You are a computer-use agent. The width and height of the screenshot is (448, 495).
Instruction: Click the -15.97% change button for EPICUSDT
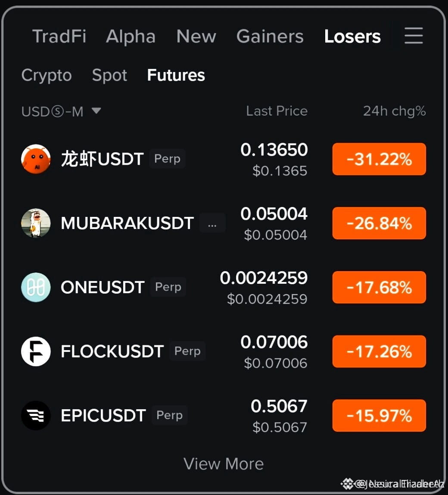(379, 416)
